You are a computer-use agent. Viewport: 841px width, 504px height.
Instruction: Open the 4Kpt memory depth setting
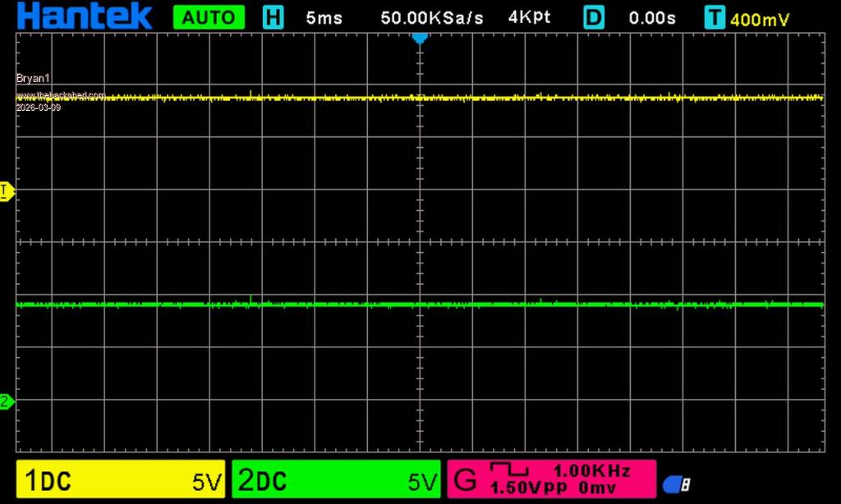pos(530,17)
